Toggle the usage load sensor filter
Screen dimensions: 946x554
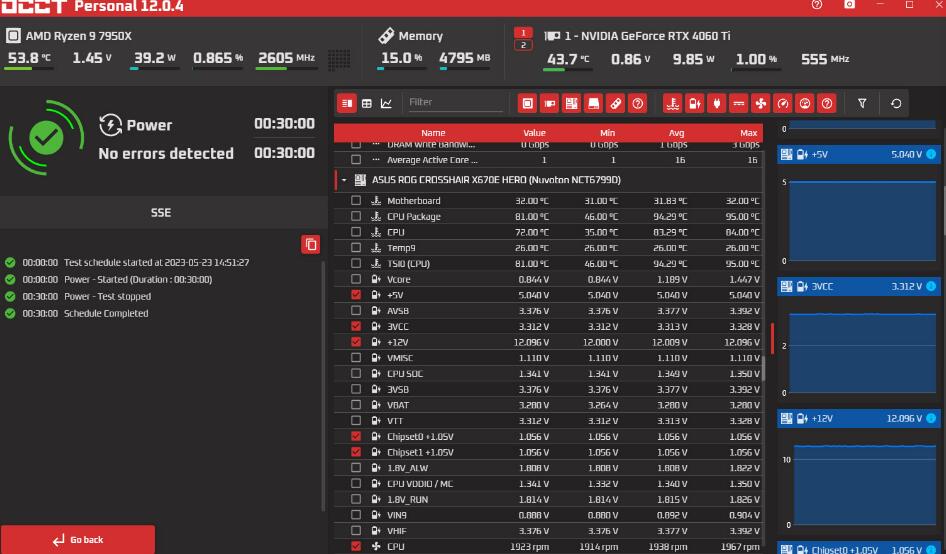point(805,103)
